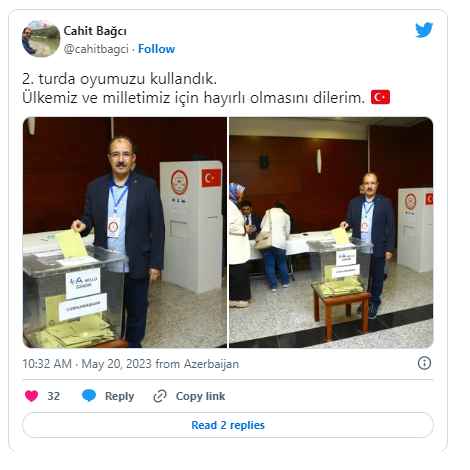470x470 pixels.
Task: Click the Reply text label
Action: 119,396
